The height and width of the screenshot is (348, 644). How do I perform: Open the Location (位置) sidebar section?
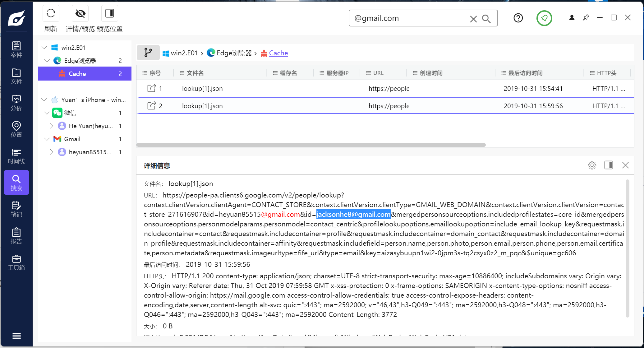tap(16, 129)
